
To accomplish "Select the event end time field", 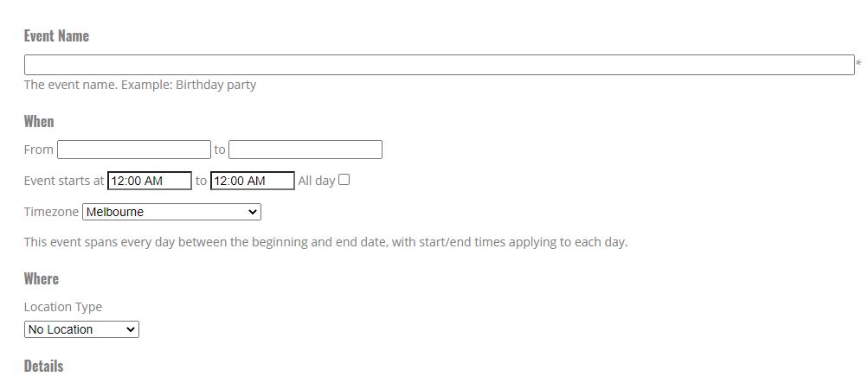I will pos(253,181).
